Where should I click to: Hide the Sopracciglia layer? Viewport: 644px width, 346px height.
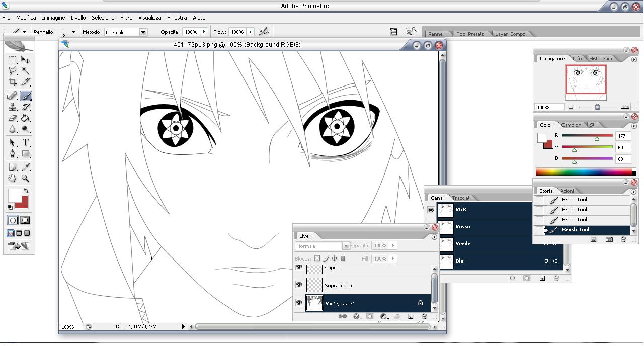click(x=299, y=285)
